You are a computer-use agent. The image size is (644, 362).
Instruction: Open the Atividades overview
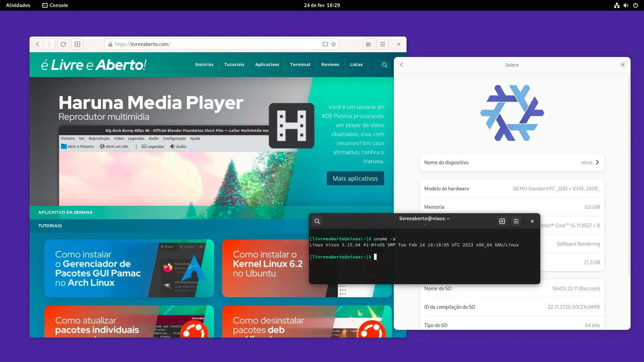18,5
